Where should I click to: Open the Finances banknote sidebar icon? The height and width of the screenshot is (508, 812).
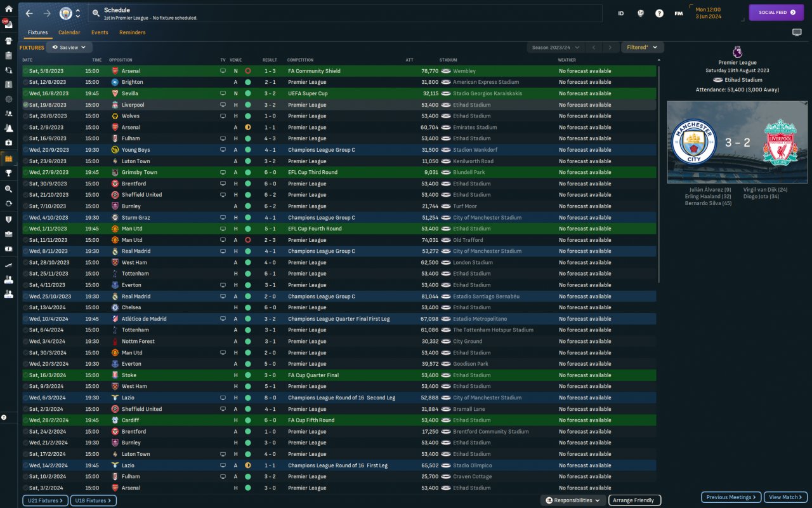[x=9, y=249]
